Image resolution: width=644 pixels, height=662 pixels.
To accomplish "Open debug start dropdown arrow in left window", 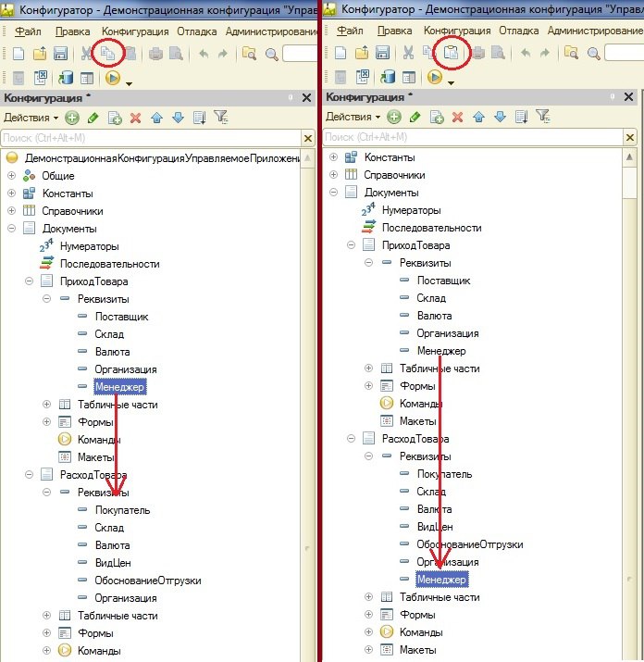I will click(x=130, y=83).
